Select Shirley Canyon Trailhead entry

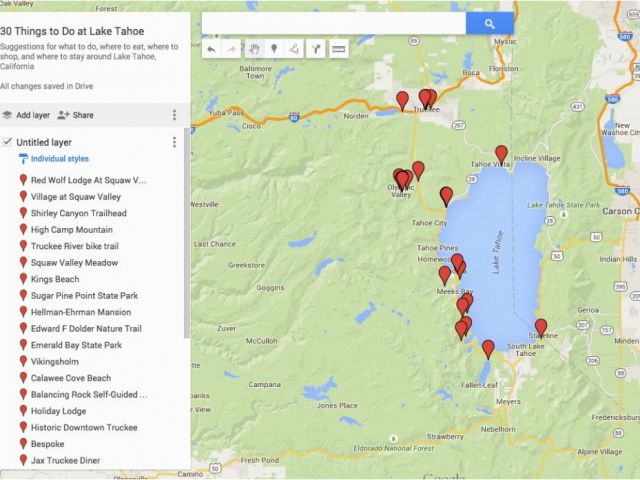pos(79,213)
